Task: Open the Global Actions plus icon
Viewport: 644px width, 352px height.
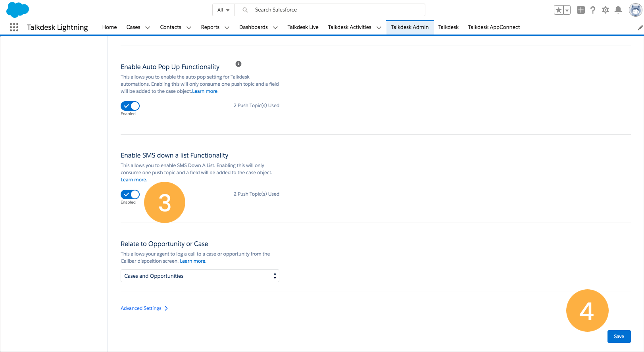Action: coord(581,10)
